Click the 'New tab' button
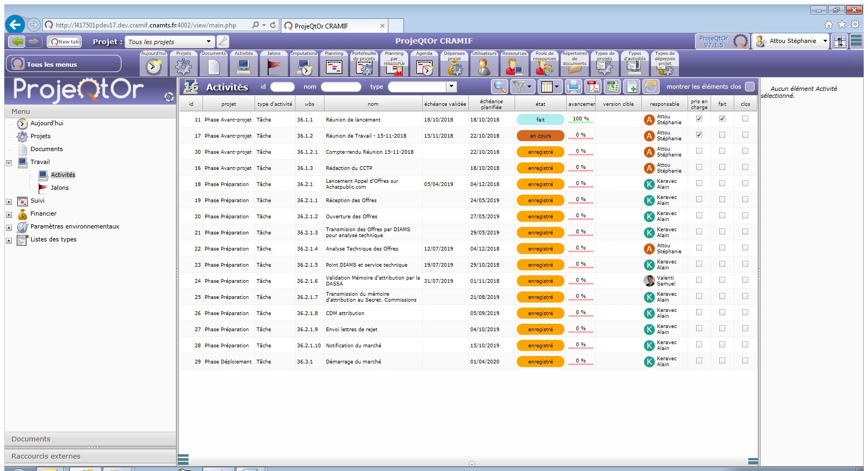The width and height of the screenshot is (868, 471). tap(64, 42)
